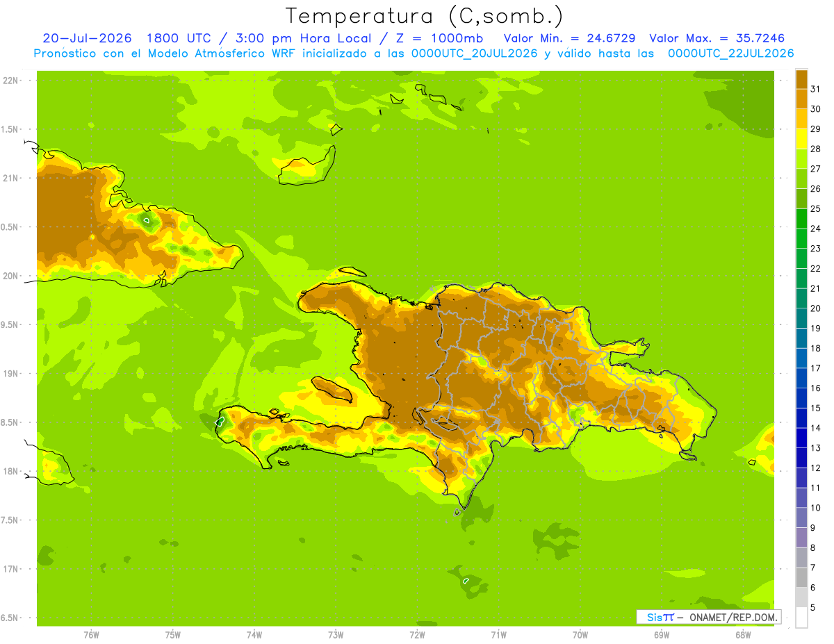This screenshot has width=834, height=644.
Task: Select the date text '20-Jul-2026'
Action: click(87, 38)
